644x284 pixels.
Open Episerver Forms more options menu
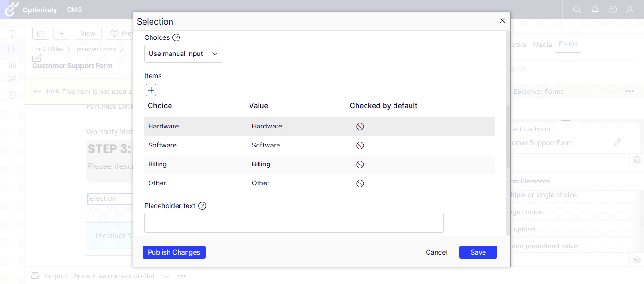(x=629, y=92)
